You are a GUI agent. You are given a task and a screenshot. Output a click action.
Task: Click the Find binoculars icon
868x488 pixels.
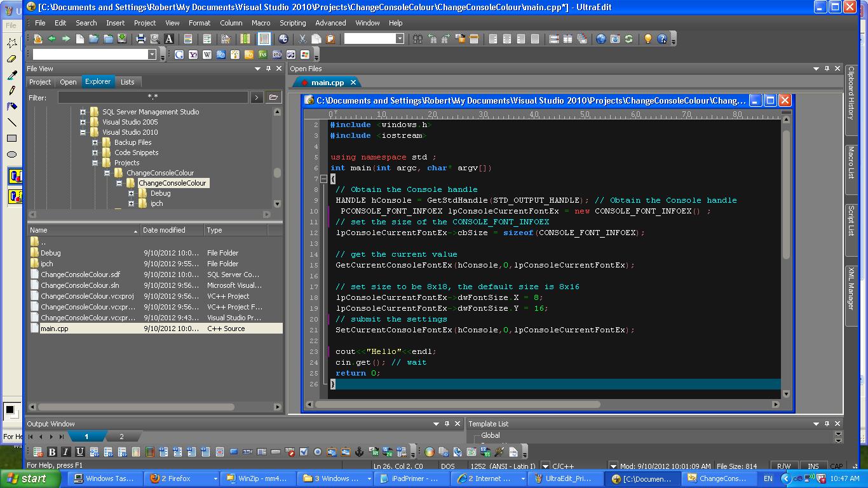417,39
